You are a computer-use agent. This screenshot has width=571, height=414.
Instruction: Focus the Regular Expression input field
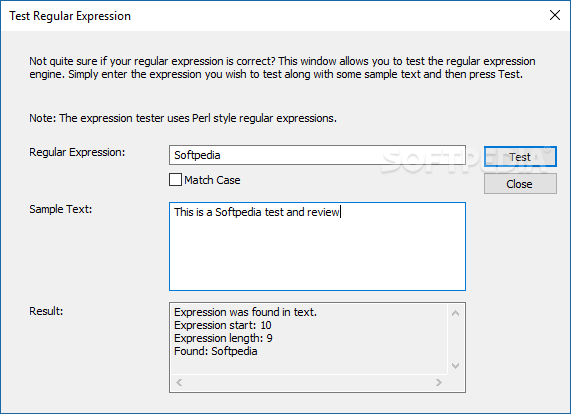coord(317,155)
